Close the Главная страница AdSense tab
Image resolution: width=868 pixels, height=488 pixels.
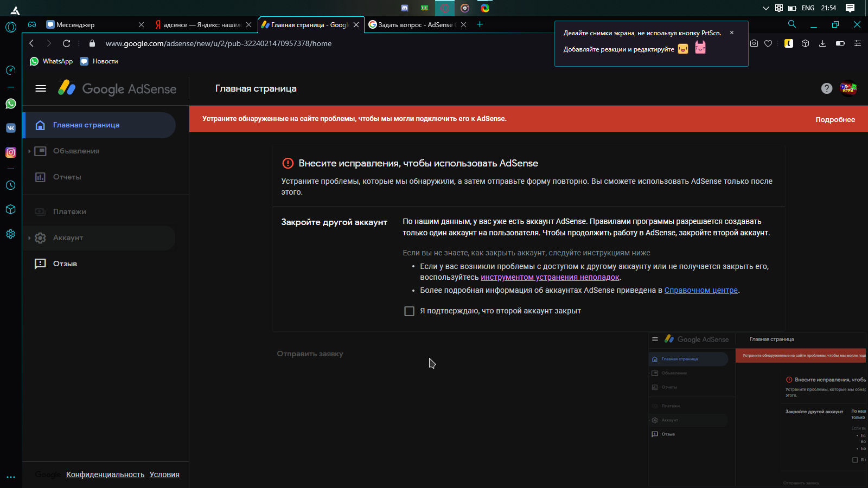(356, 24)
